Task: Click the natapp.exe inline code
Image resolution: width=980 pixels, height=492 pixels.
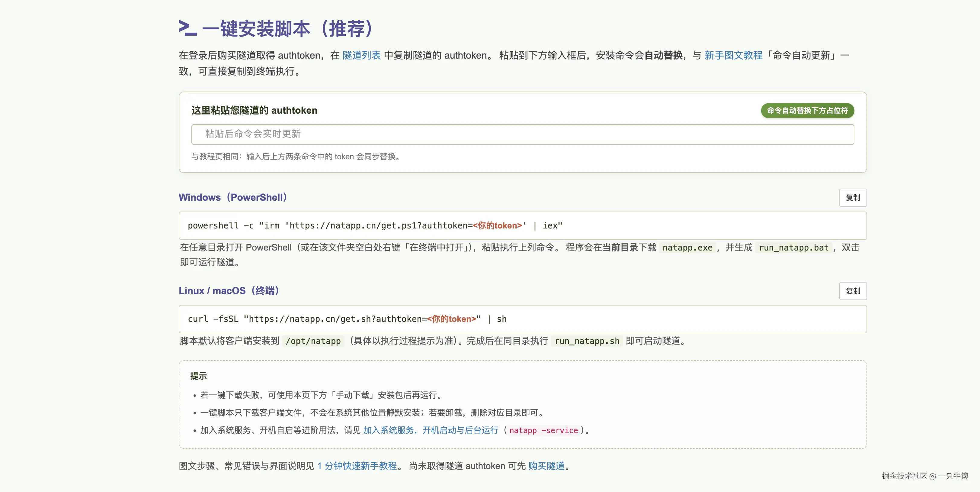Action: click(687, 248)
